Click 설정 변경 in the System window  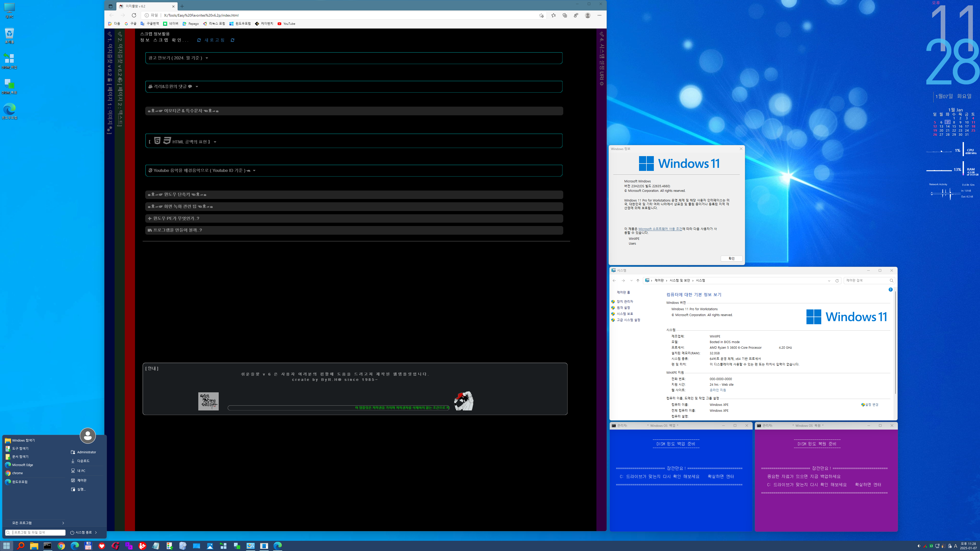872,405
